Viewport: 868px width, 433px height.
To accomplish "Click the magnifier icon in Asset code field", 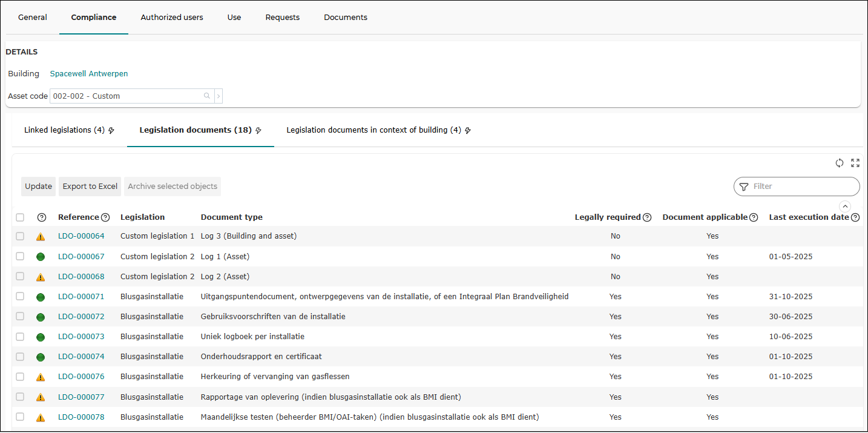I will [207, 96].
